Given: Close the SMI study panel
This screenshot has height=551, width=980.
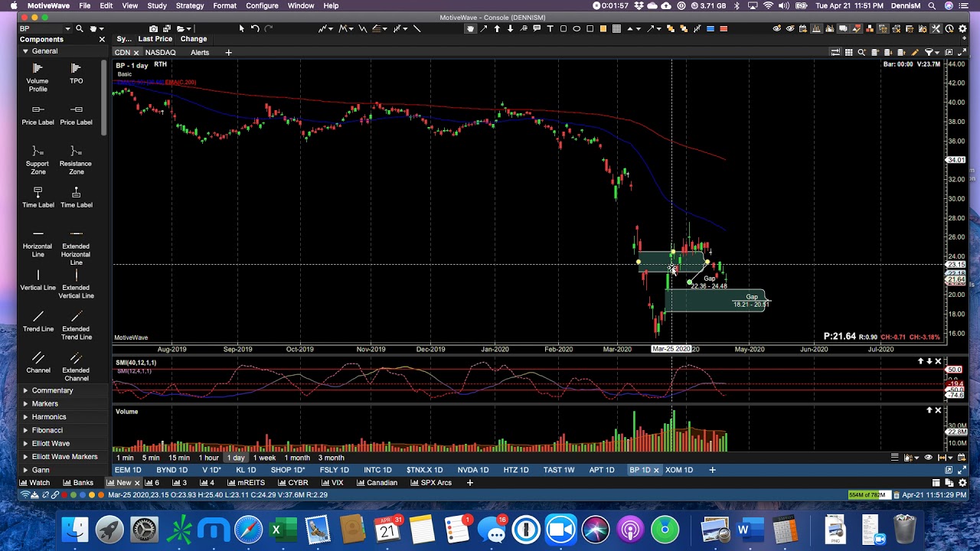Looking at the screenshot, I should pos(938,361).
